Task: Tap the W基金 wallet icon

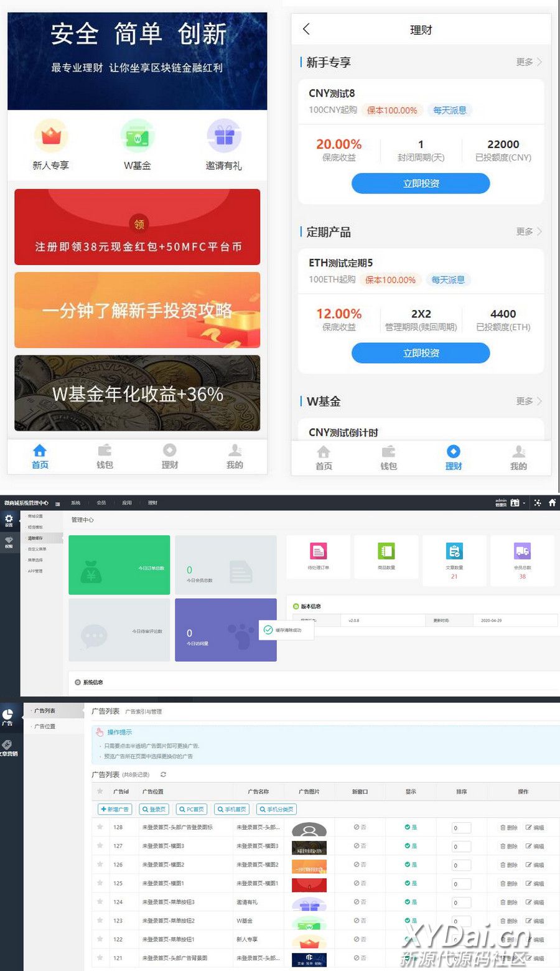Action: [137, 137]
